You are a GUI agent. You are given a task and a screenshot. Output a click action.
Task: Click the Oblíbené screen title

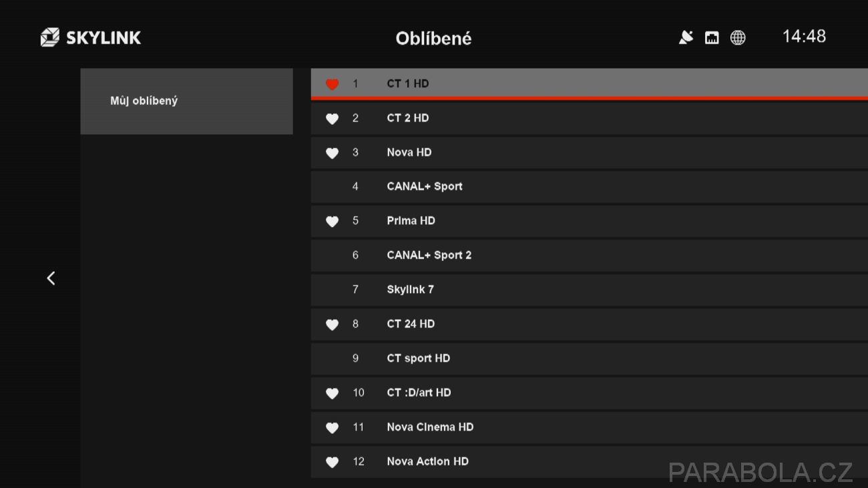tap(433, 38)
